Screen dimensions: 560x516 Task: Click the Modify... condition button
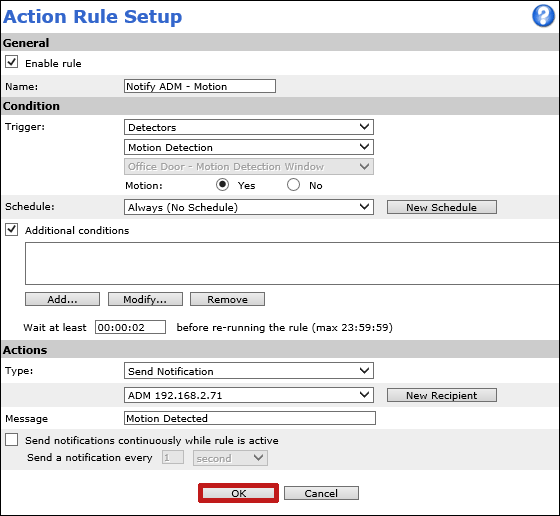pos(145,299)
